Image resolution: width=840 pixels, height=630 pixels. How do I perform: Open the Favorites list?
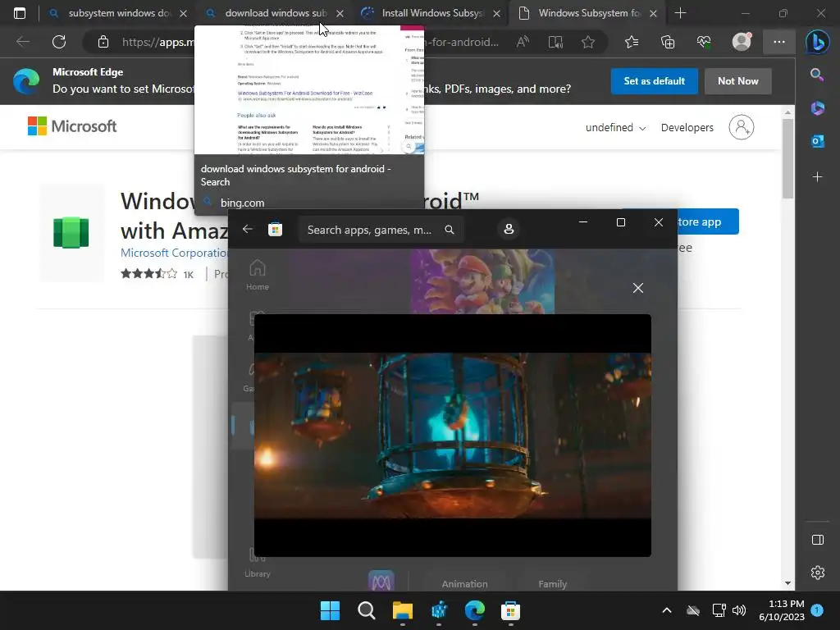coord(632,42)
